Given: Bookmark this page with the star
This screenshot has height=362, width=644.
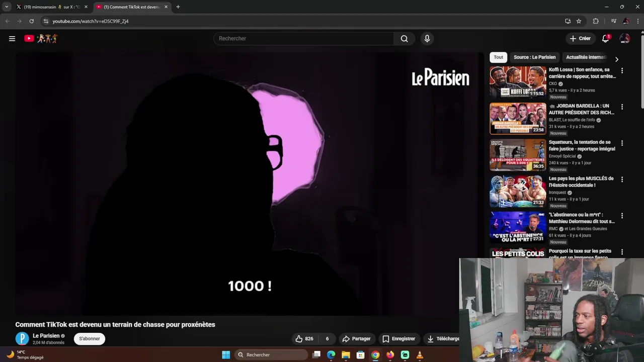Looking at the screenshot, I should pyautogui.click(x=579, y=21).
